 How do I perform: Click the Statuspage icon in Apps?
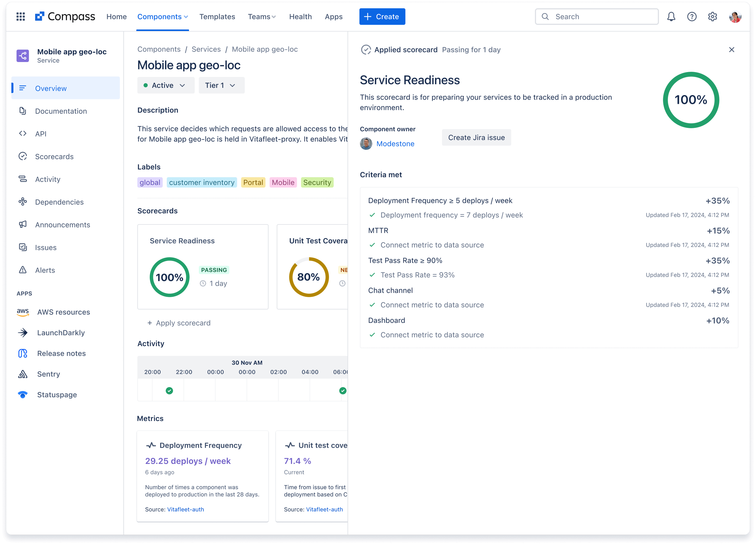click(22, 394)
